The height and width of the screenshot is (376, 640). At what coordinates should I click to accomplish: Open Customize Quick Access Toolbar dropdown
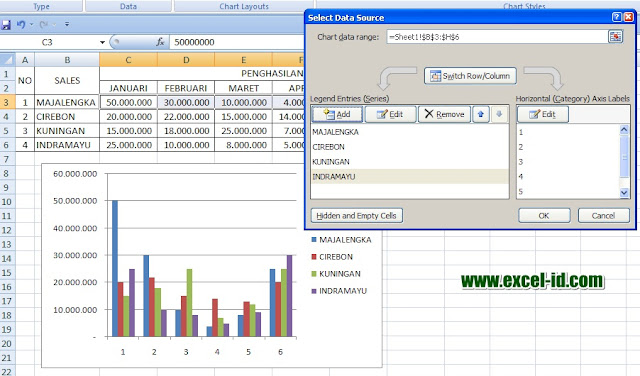[67, 24]
